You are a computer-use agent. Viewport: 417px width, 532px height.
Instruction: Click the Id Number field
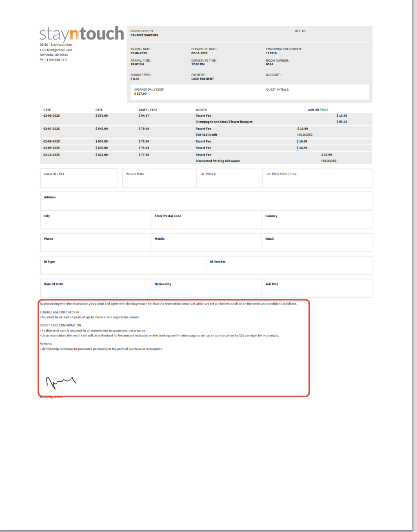(x=289, y=265)
